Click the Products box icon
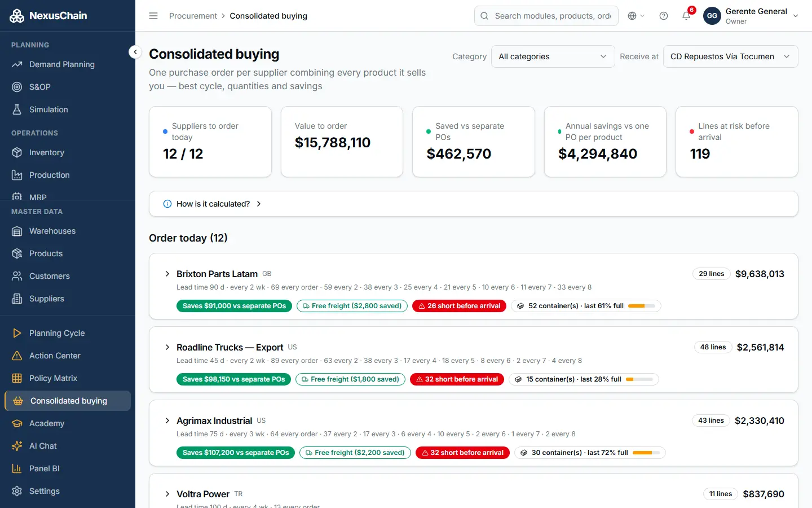This screenshot has height=508, width=812. [17, 253]
